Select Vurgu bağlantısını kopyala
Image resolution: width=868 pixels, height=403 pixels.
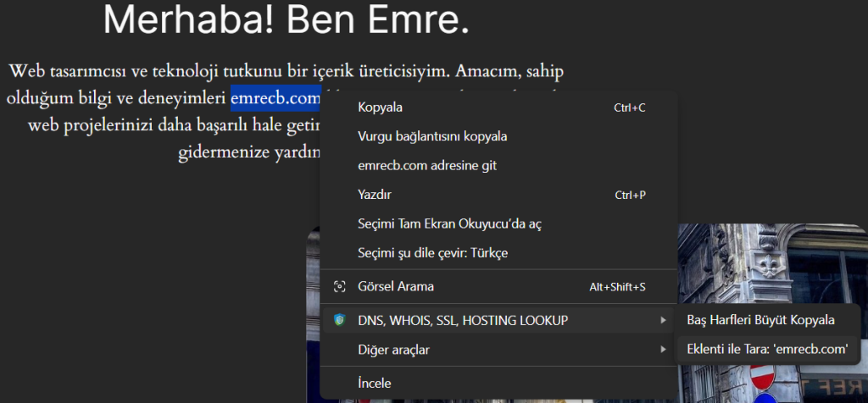pos(432,136)
